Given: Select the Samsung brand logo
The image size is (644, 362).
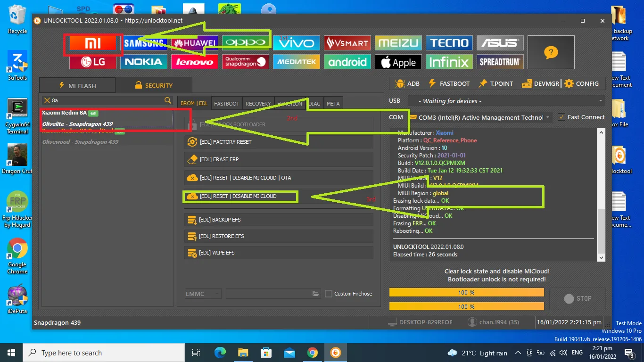Looking at the screenshot, I should [x=143, y=43].
